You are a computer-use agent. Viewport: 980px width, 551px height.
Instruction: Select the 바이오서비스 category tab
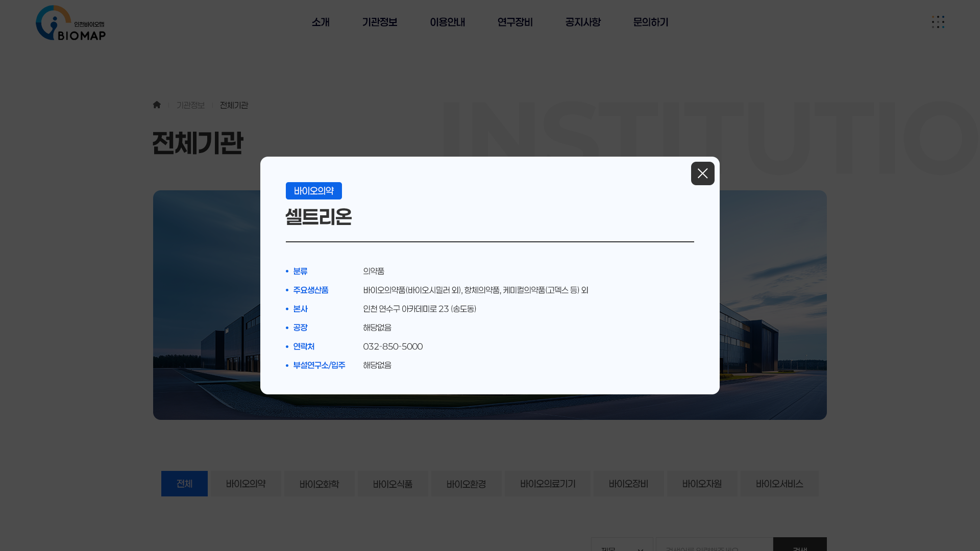pos(779,484)
